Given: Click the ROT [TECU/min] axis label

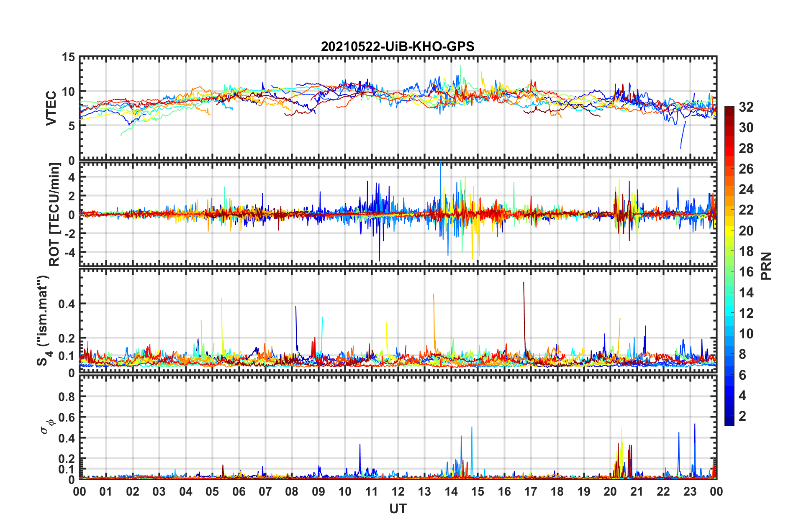Looking at the screenshot, I should 54,214.
